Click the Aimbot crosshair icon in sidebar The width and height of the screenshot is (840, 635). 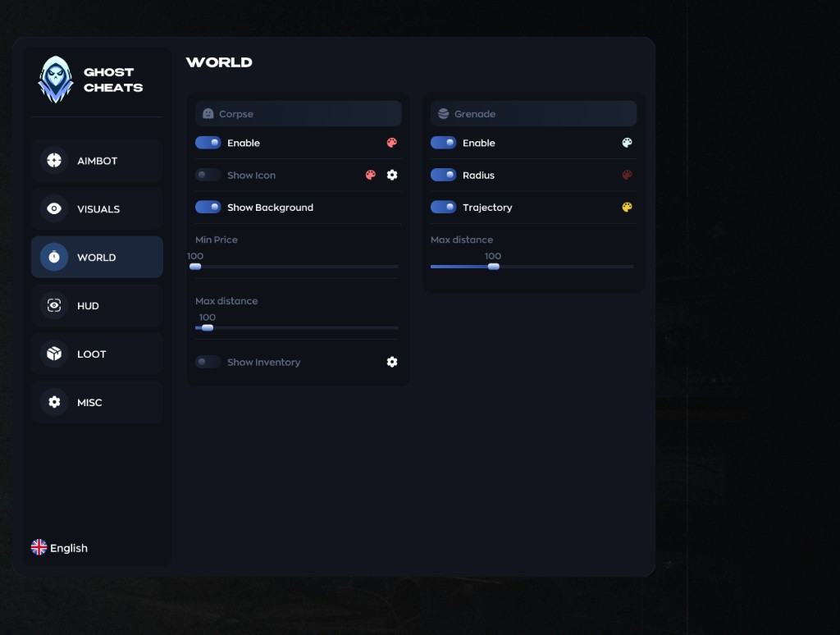pyautogui.click(x=54, y=161)
